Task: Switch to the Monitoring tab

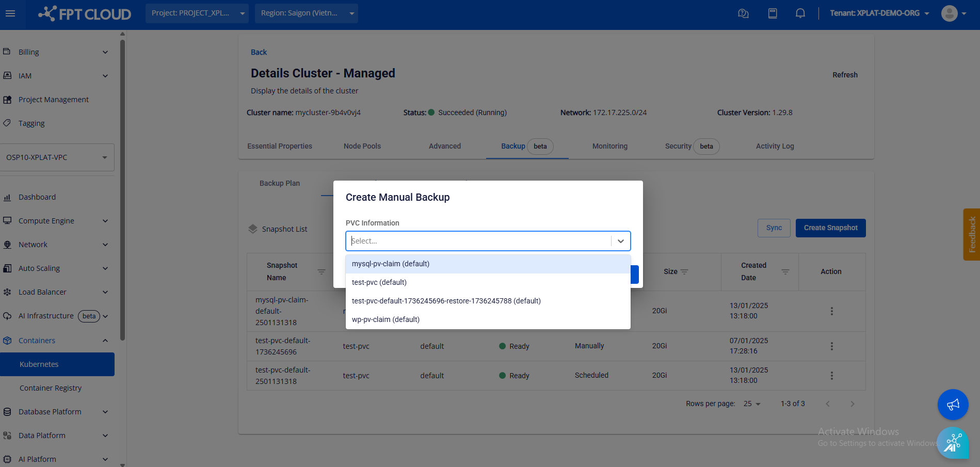Action: [x=609, y=147]
